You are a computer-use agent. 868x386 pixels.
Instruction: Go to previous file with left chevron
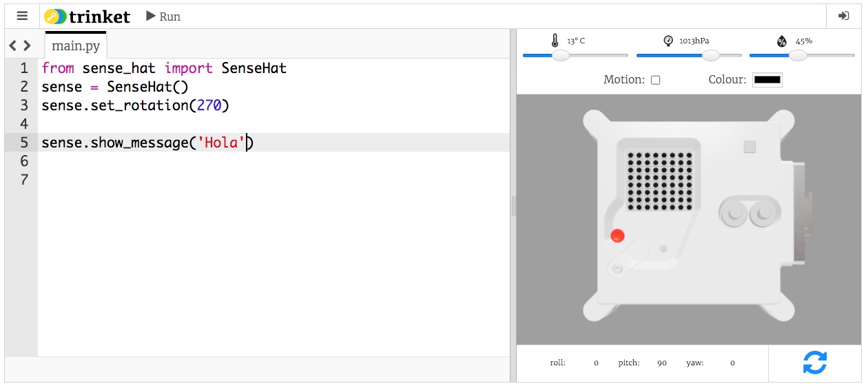click(13, 46)
